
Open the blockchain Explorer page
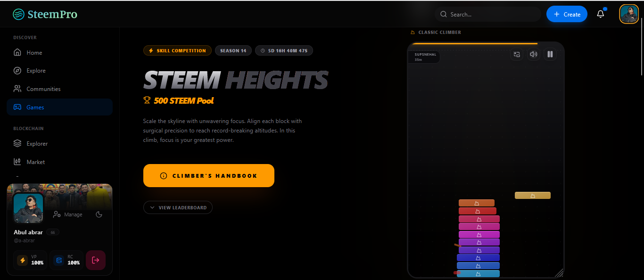(x=59, y=144)
